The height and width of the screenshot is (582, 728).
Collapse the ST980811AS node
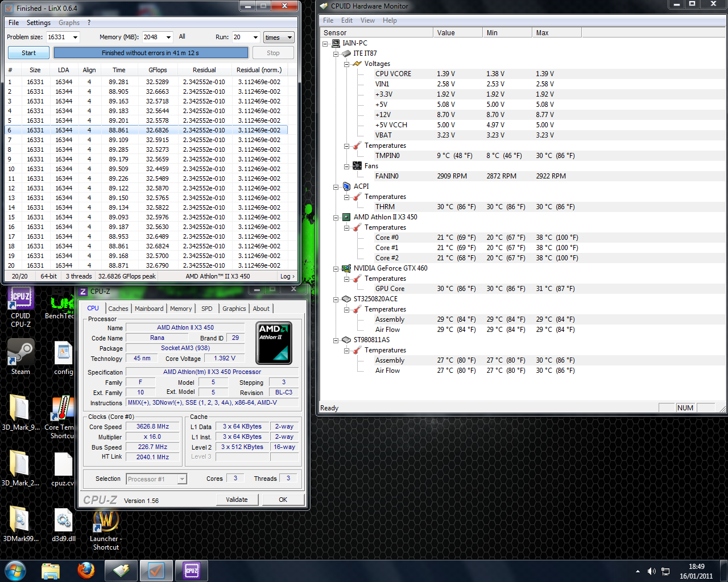pyautogui.click(x=336, y=340)
